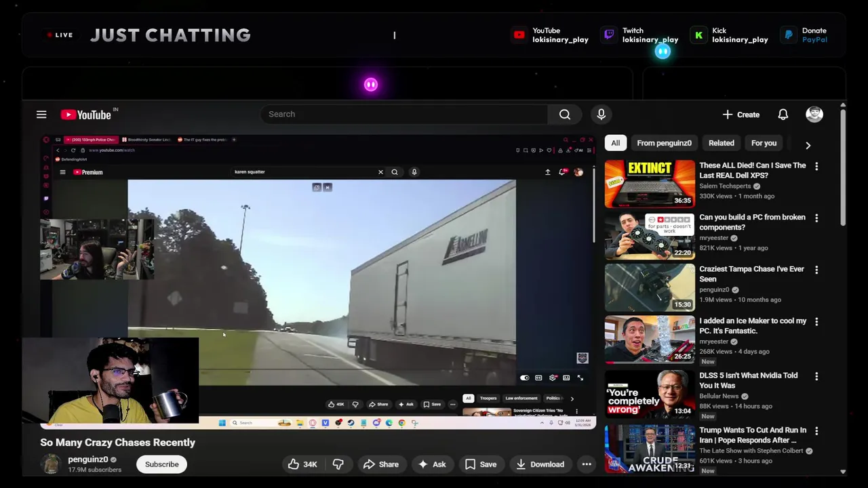
Task: Open Trump Wants To Cut And Run video
Action: (x=753, y=435)
